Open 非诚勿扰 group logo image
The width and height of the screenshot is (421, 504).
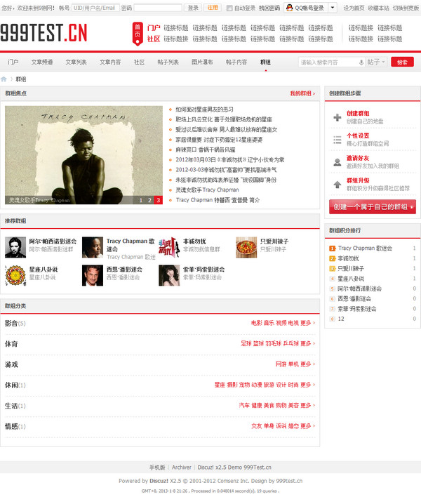point(169,248)
